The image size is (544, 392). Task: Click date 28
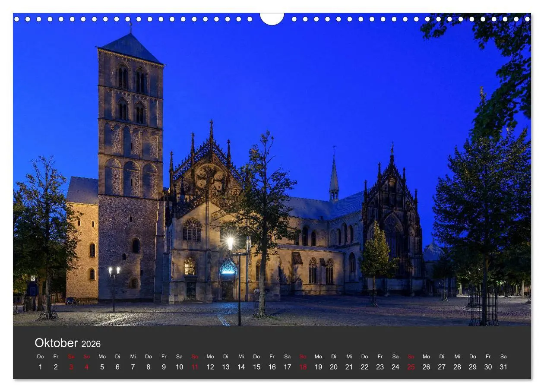click(457, 367)
